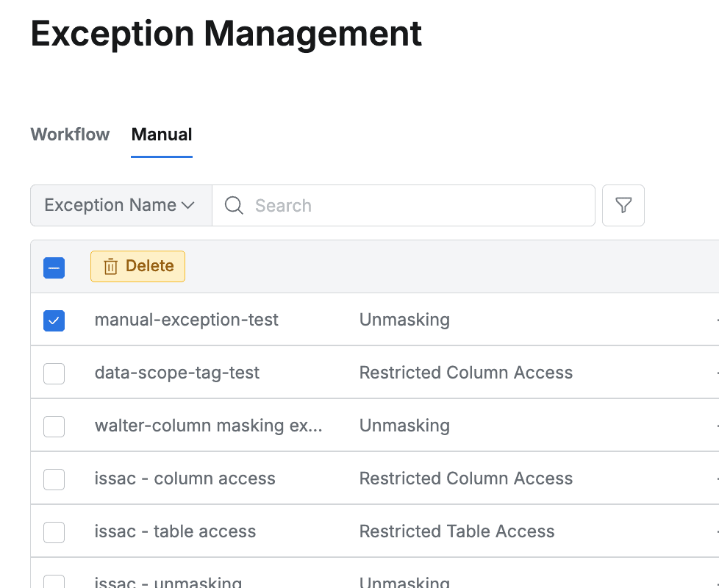Uncheck the manual-exception-test row checkbox
Viewport: 719px width, 588px height.
(54, 320)
